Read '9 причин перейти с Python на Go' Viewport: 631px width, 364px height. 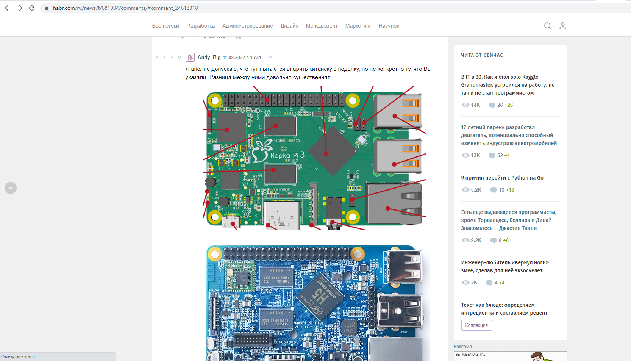(502, 178)
